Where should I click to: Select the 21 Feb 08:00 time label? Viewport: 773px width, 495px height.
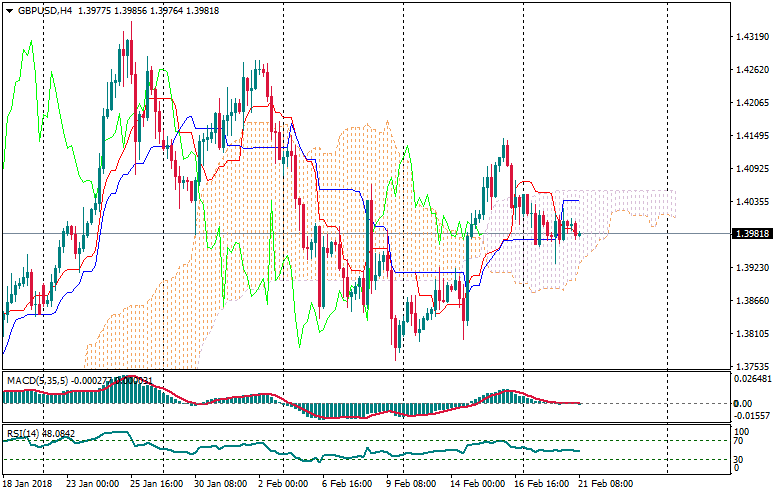(x=607, y=483)
